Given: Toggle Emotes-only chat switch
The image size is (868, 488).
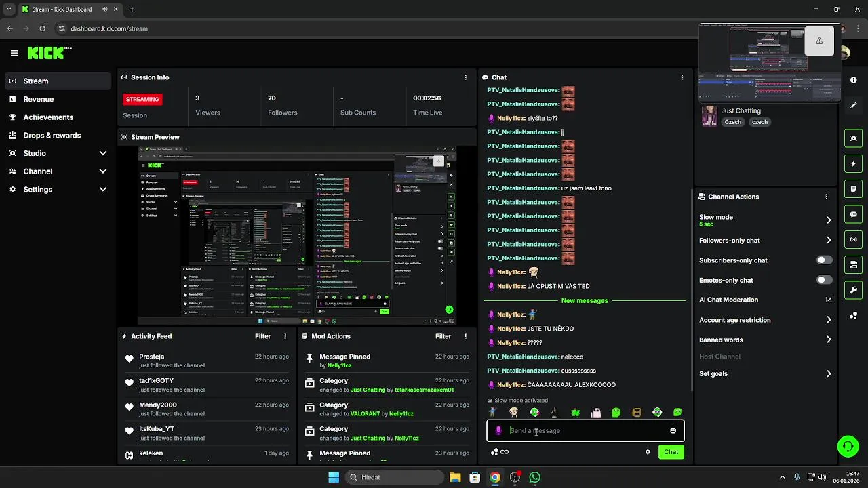Looking at the screenshot, I should click(x=825, y=280).
